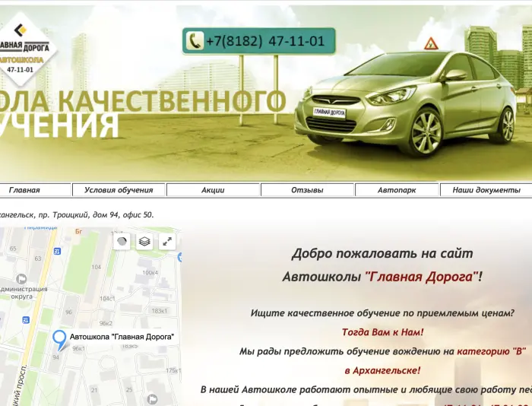
Task: Open the Наши документы menu item
Action: tap(486, 190)
